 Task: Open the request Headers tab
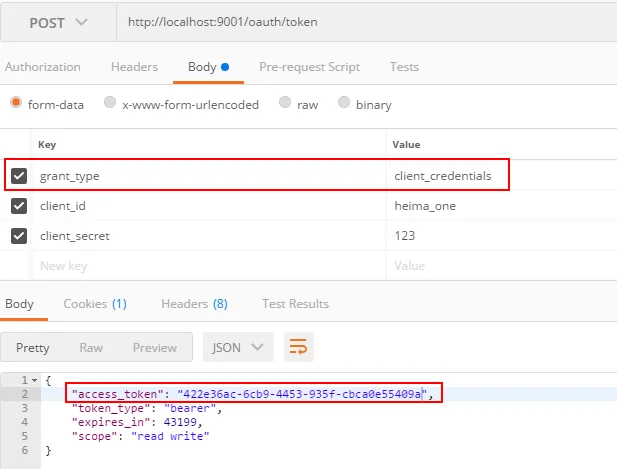(x=134, y=67)
